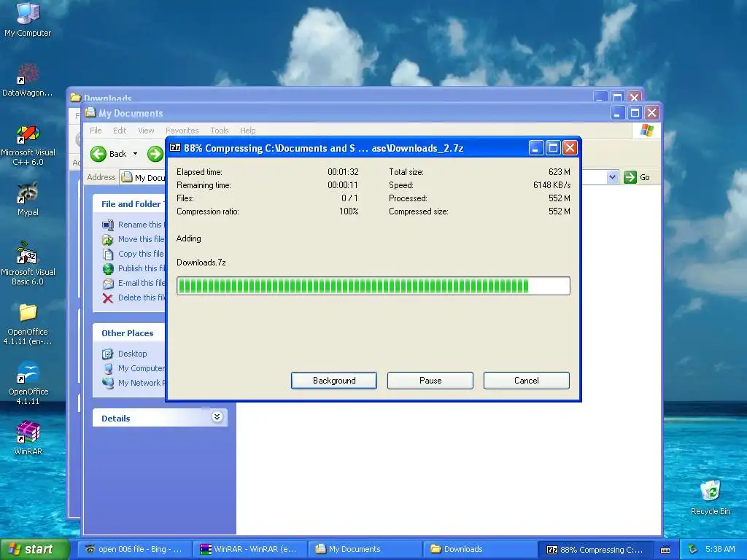
Task: Open the Edit menu in My Documents
Action: [120, 131]
